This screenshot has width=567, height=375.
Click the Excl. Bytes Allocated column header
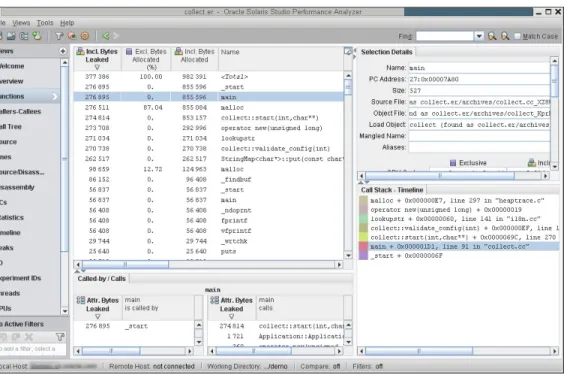click(x=146, y=59)
